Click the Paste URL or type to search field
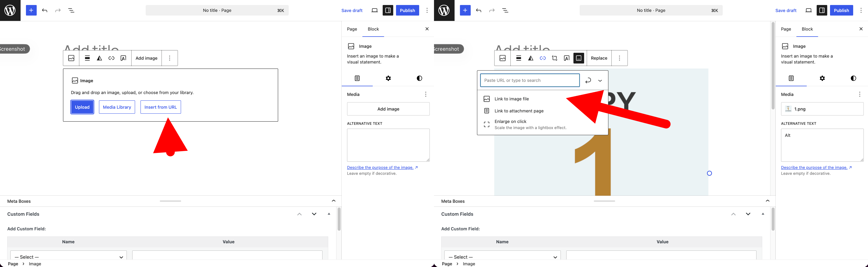 529,81
